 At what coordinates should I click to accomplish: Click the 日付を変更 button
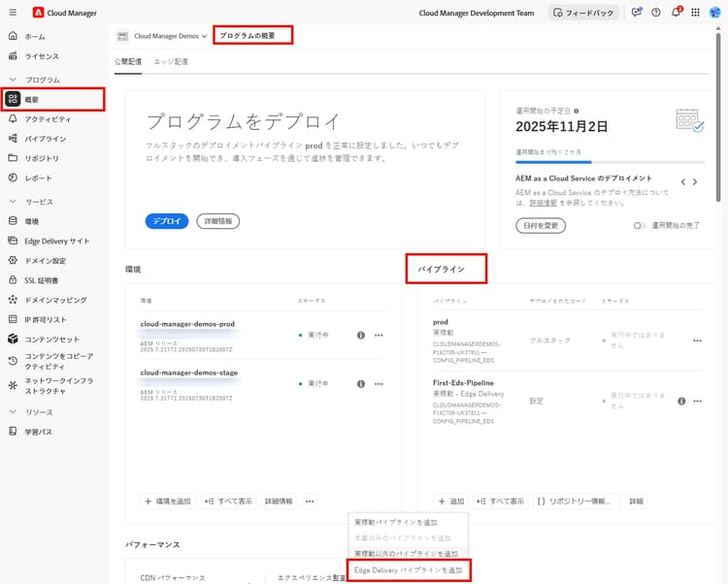point(541,225)
